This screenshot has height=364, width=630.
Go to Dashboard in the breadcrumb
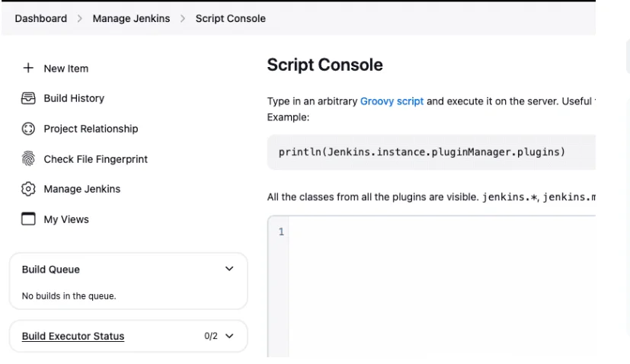43,18
